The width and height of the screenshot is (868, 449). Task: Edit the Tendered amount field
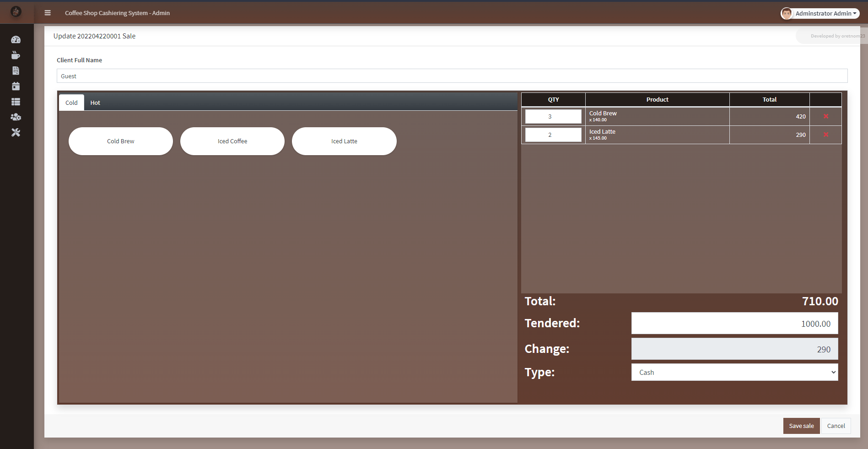734,323
